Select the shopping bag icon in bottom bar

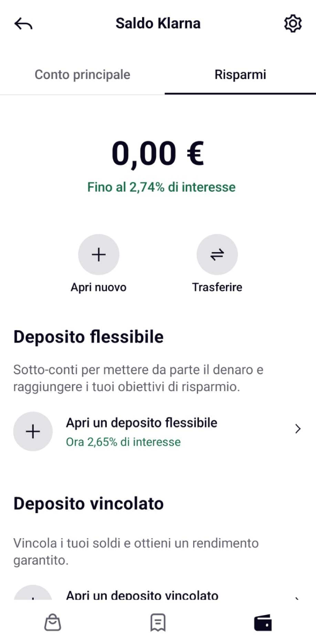tap(53, 621)
